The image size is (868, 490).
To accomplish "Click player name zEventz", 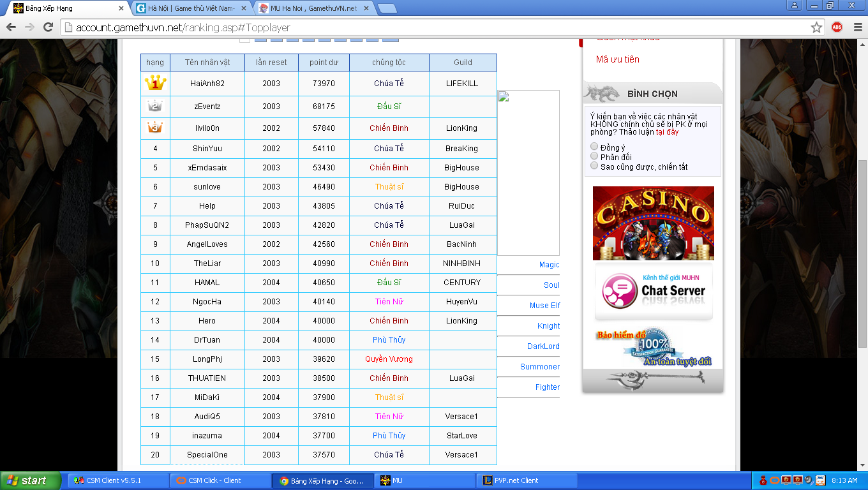I will [x=207, y=107].
